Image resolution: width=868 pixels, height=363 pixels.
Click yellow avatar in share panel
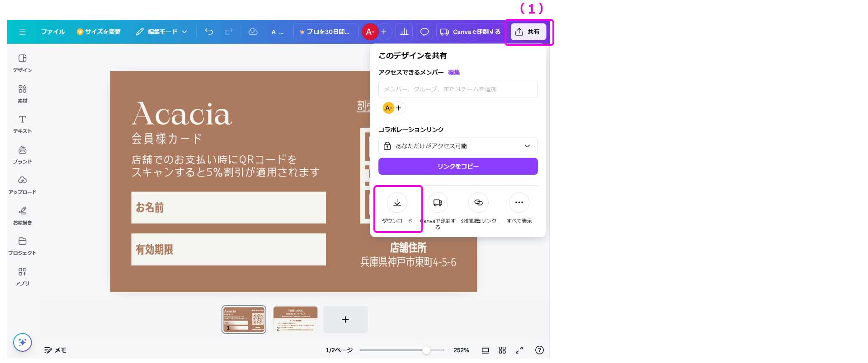[388, 108]
